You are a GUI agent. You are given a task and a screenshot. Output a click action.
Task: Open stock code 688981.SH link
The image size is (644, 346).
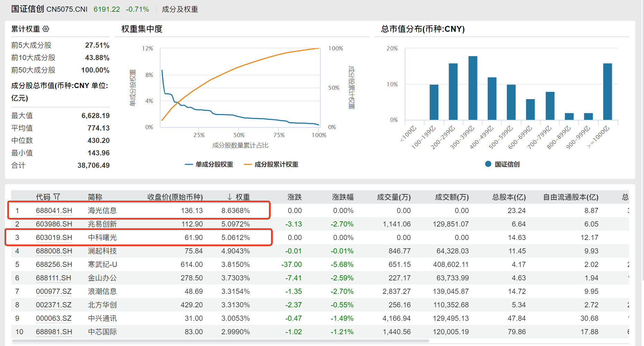click(54, 332)
